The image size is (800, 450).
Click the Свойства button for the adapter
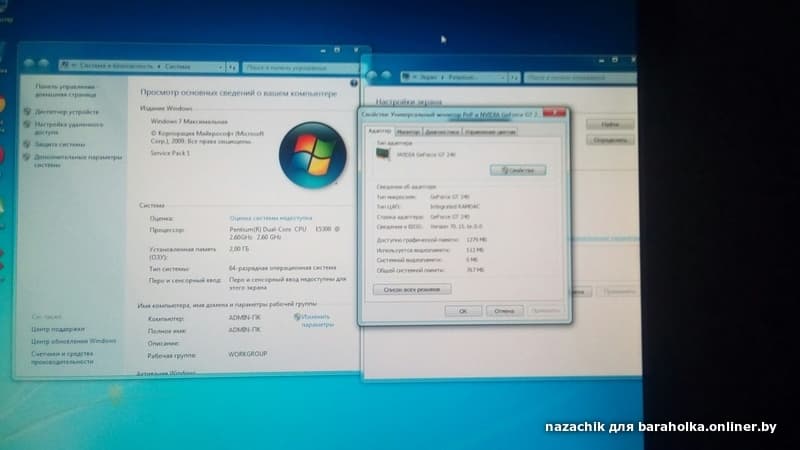click(518, 170)
